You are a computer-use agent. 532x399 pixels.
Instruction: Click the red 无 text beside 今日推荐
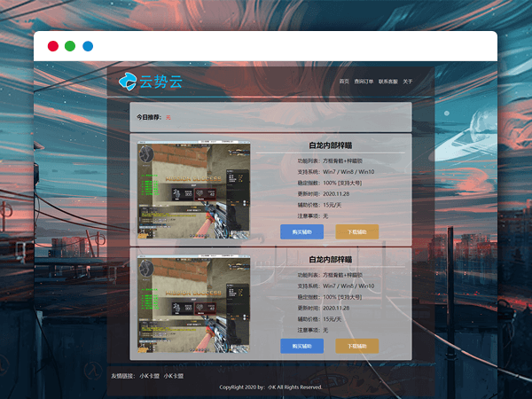pos(168,117)
